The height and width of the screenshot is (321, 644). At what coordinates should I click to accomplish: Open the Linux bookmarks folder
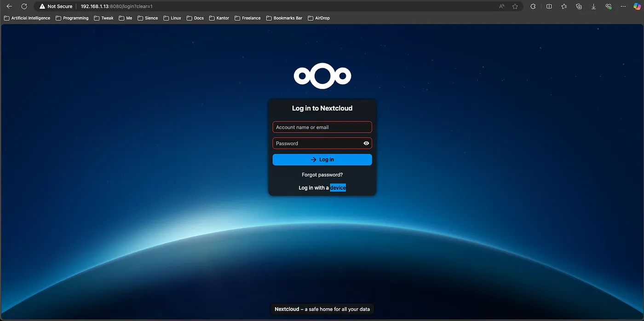pyautogui.click(x=172, y=18)
